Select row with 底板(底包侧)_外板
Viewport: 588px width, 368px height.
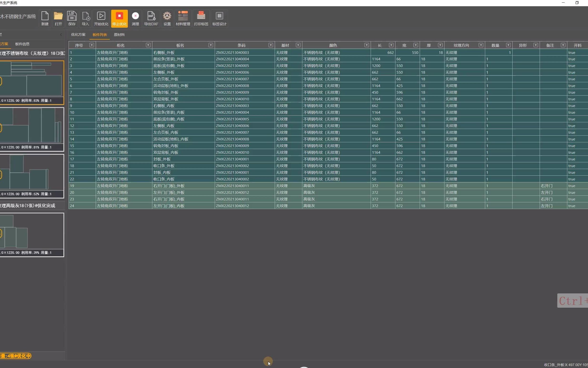tap(328, 66)
